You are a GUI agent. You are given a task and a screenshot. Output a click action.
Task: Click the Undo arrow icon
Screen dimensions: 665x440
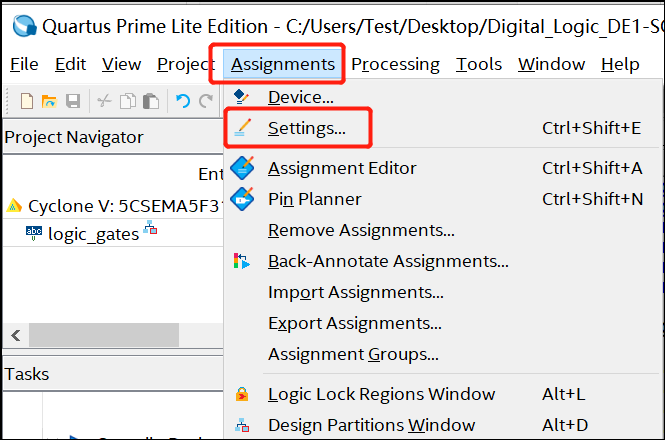coord(183,101)
